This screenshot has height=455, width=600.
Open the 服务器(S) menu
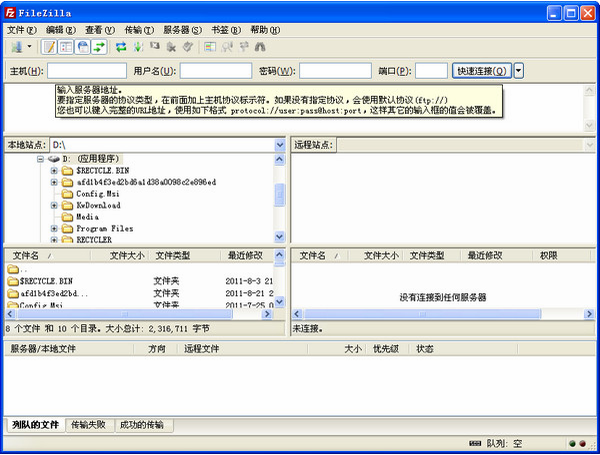[183, 30]
